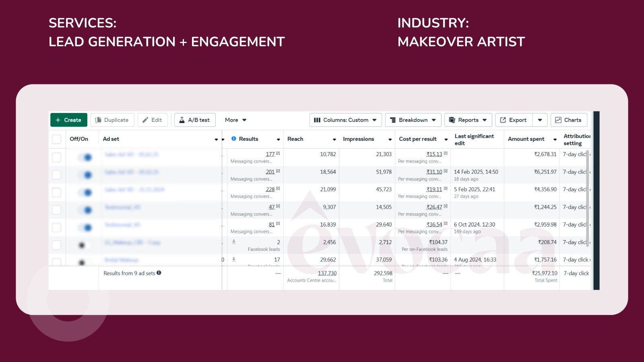
Task: Click the Duplicate button
Action: pyautogui.click(x=112, y=120)
